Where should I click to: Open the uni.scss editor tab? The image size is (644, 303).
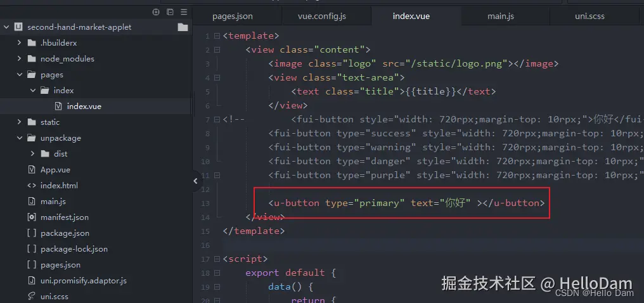click(589, 16)
